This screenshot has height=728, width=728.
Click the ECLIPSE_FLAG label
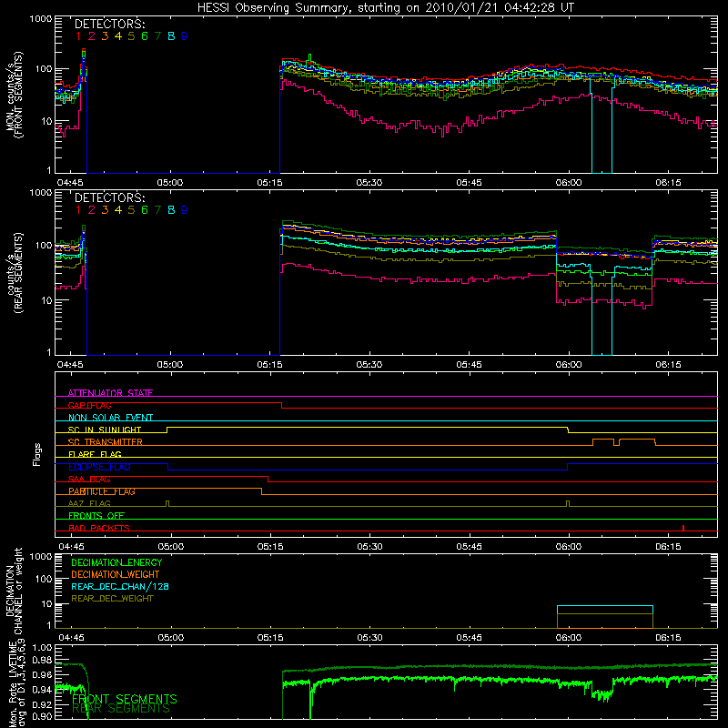(99, 467)
